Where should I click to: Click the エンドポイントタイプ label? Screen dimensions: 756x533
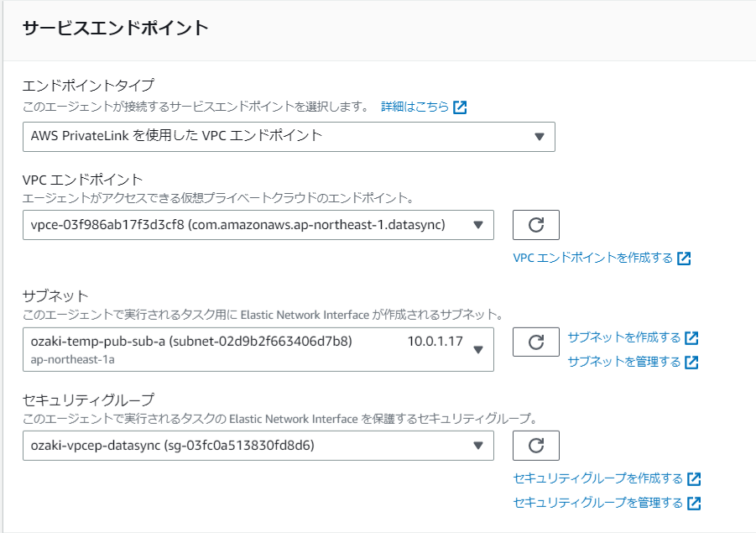tap(88, 86)
